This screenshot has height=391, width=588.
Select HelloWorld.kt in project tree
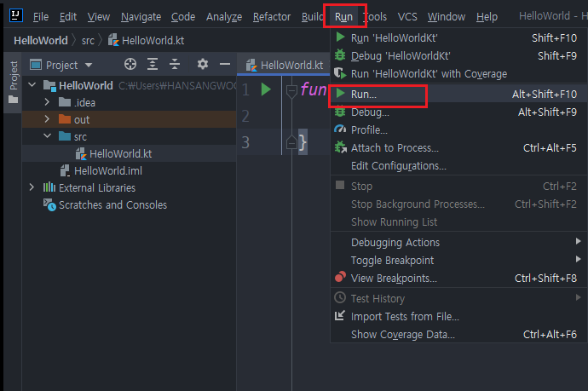[129, 153]
